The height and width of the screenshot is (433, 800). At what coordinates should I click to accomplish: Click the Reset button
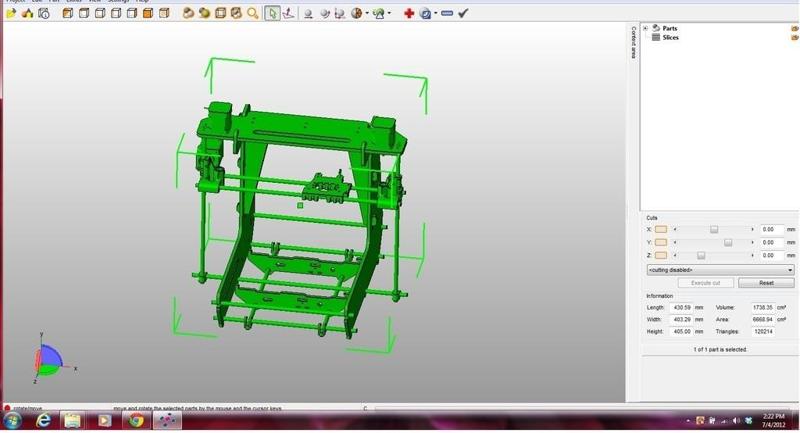766,283
